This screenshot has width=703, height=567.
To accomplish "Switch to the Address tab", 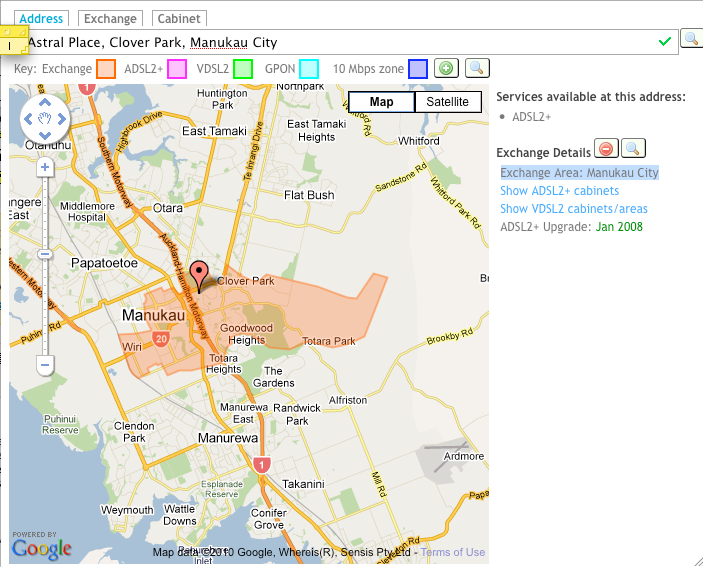I will [x=41, y=19].
